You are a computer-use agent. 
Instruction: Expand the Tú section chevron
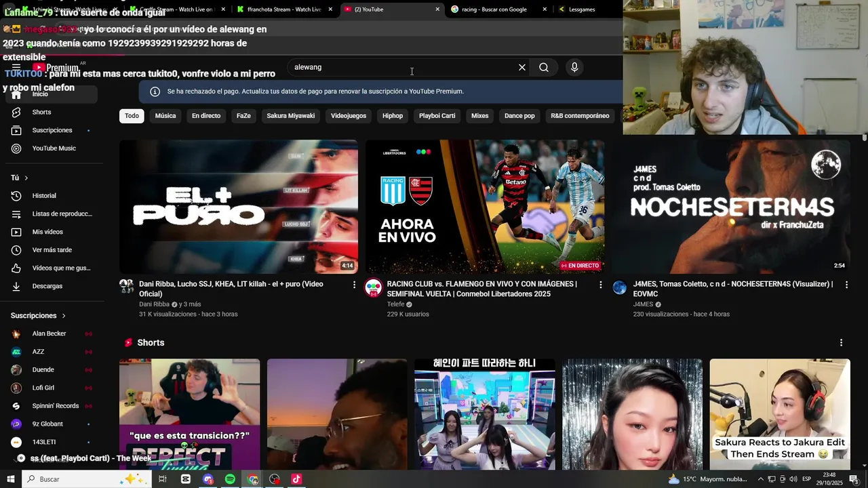pyautogui.click(x=26, y=178)
